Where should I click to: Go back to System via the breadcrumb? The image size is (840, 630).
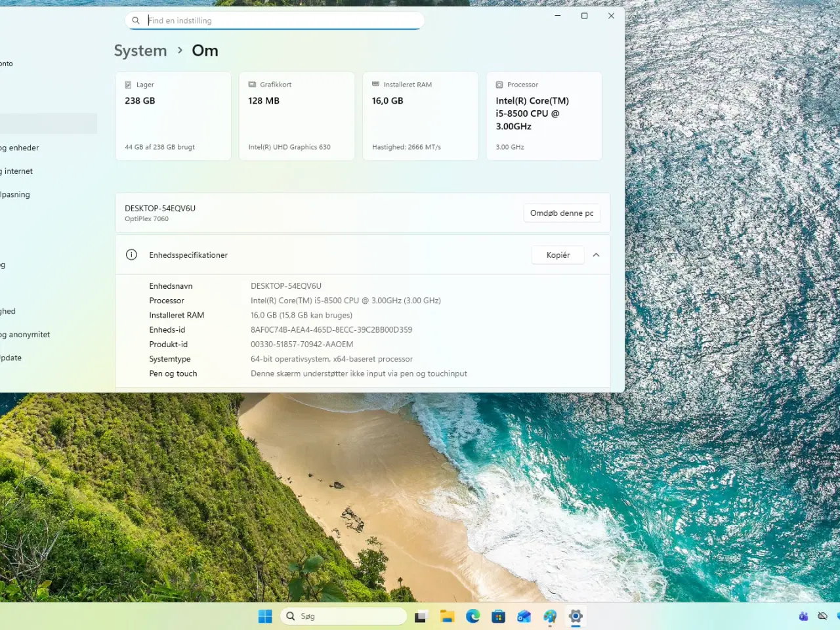point(140,51)
